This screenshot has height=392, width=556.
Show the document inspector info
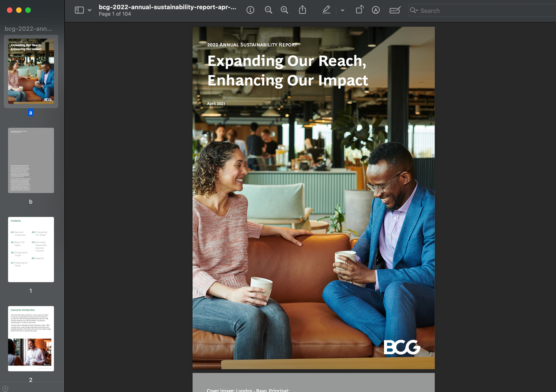click(250, 10)
